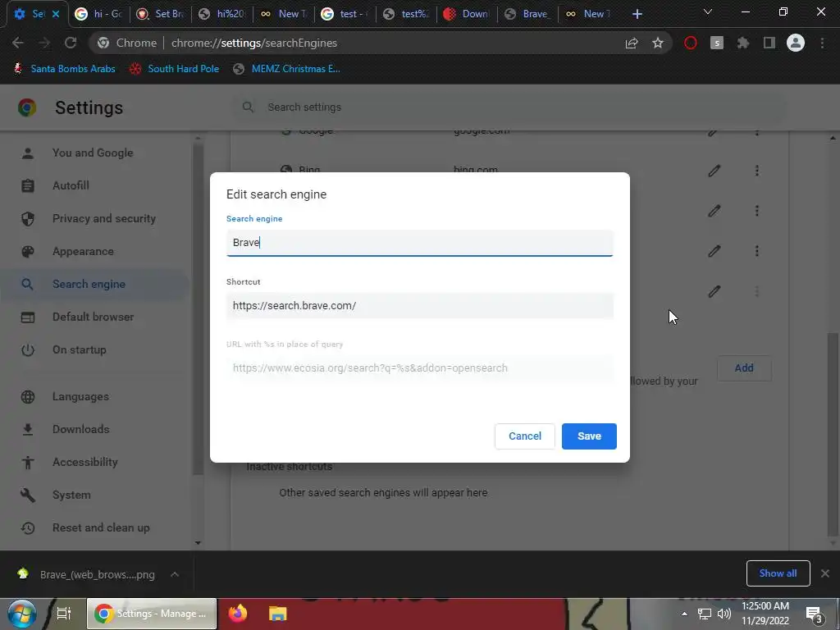
Task: Click the Chrome logo beside Settings title
Action: click(27, 107)
